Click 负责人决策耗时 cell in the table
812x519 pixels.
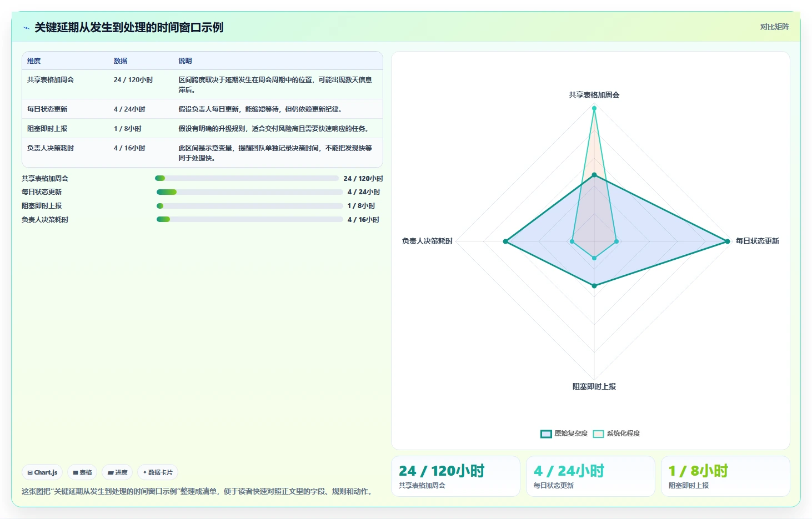coord(51,148)
